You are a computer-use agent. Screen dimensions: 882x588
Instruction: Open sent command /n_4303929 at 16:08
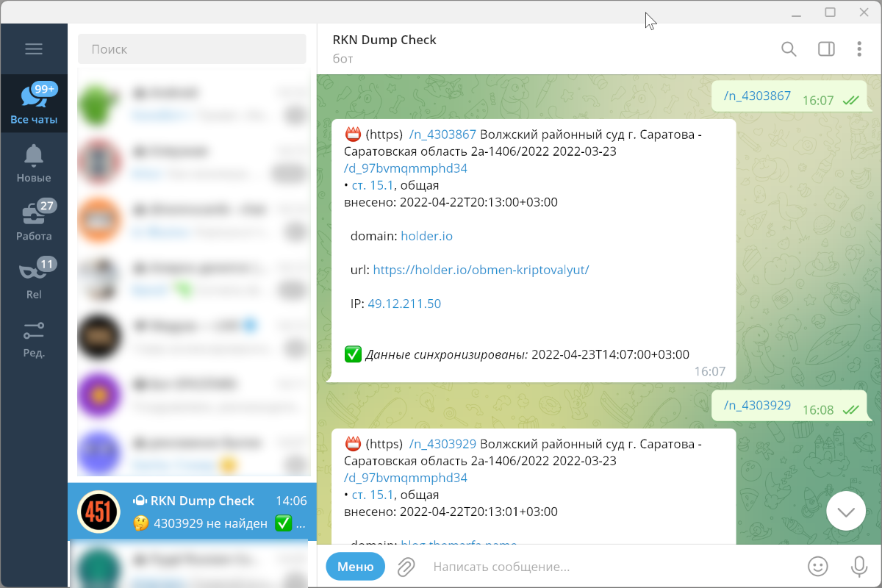click(x=757, y=405)
